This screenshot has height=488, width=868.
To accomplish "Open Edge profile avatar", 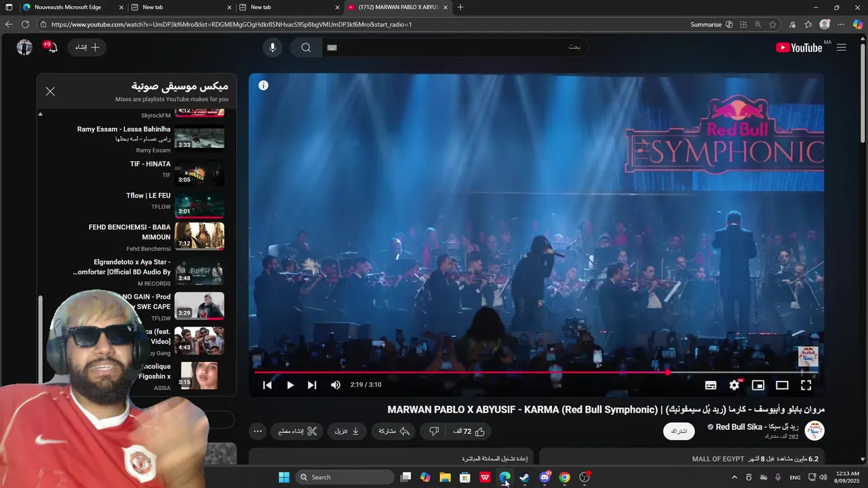I will point(825,24).
